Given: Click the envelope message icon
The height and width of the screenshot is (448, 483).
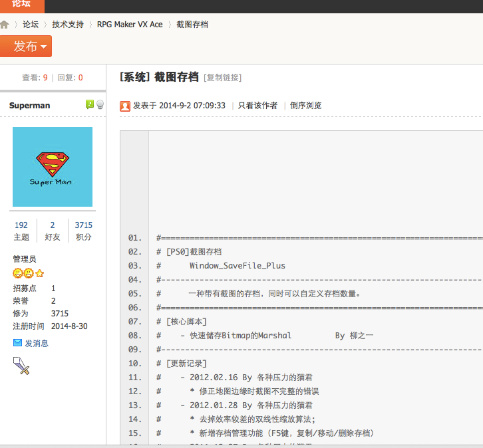Looking at the screenshot, I should click(x=17, y=343).
